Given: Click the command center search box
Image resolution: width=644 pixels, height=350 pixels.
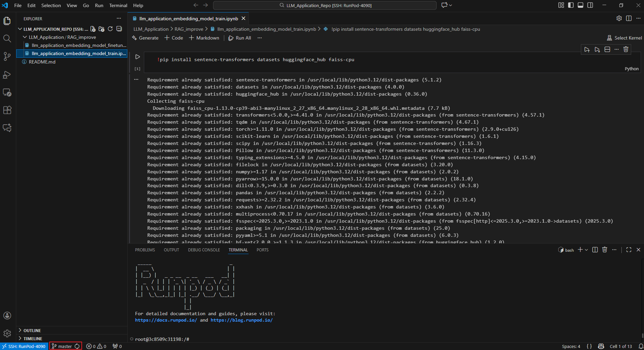Looking at the screenshot, I should coord(325,5).
